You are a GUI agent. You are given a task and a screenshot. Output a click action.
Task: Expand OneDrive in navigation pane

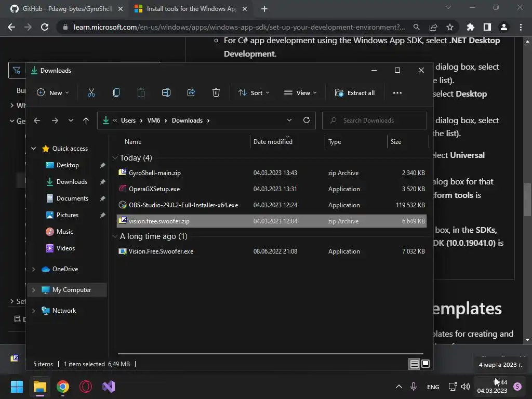pos(34,269)
